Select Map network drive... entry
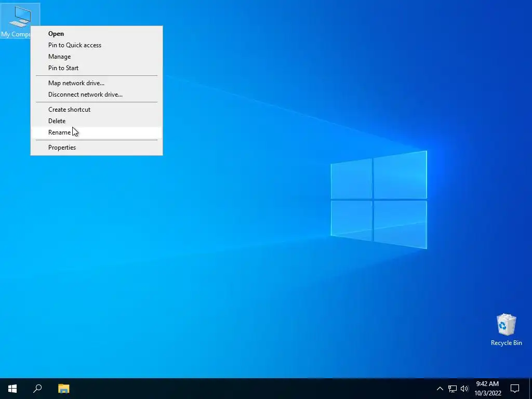Screen dimensions: 532x399 pyautogui.click(x=97, y=83)
